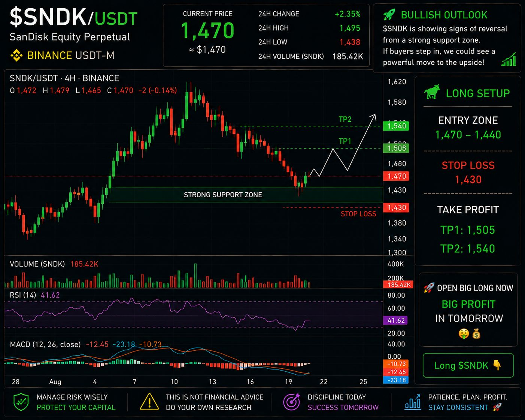Screen dimensions: 525x420
Task: Click the yellow warning triangle icon
Action: point(149,402)
